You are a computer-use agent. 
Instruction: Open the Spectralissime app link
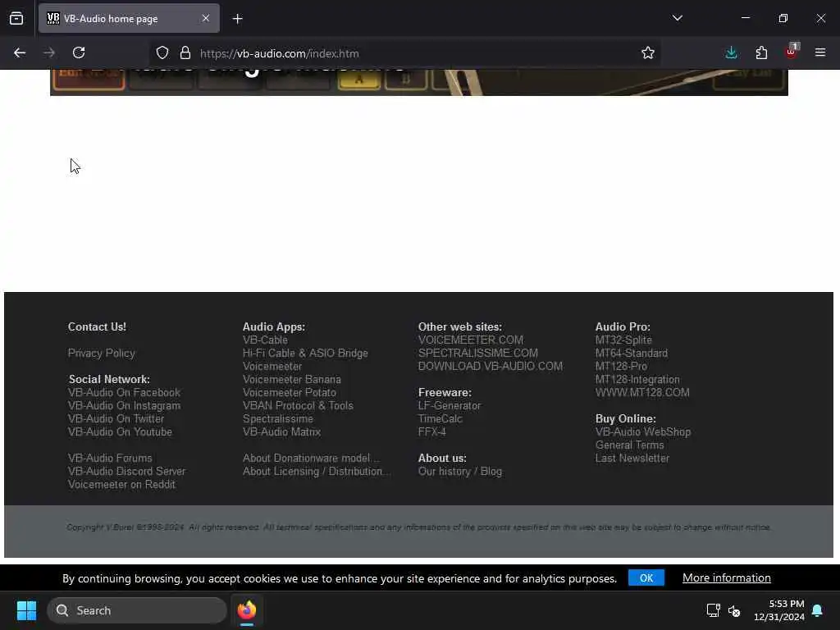click(x=278, y=419)
